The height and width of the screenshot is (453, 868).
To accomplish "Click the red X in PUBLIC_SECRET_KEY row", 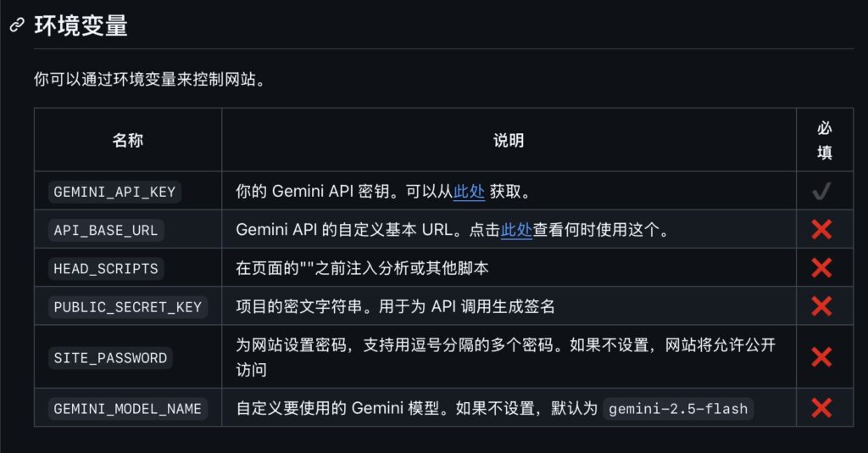I will point(821,305).
